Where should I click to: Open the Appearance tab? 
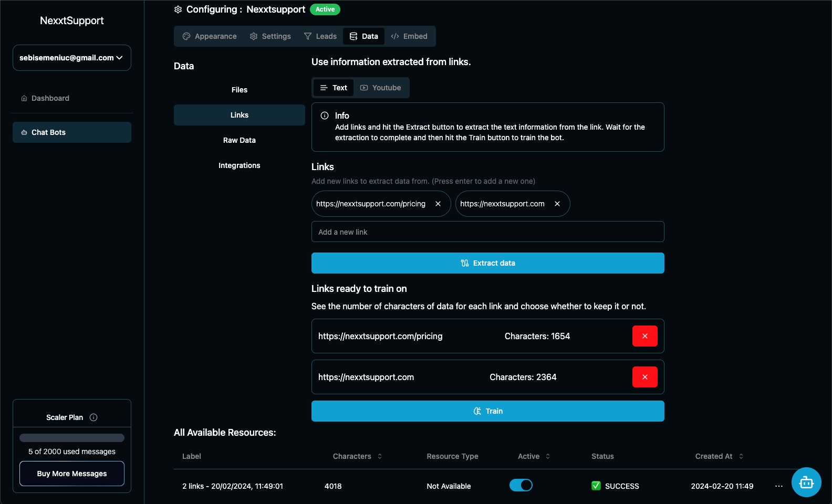click(x=210, y=36)
